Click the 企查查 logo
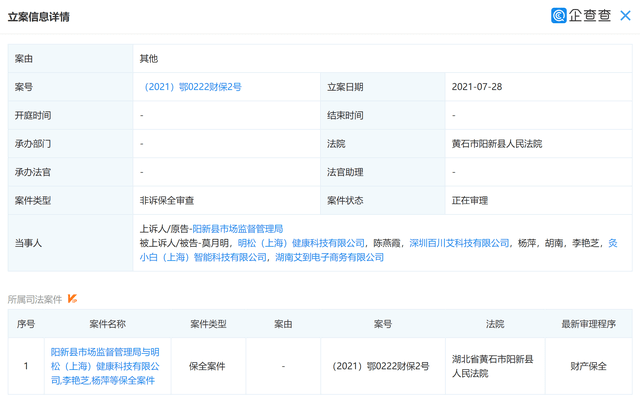 pyautogui.click(x=581, y=16)
